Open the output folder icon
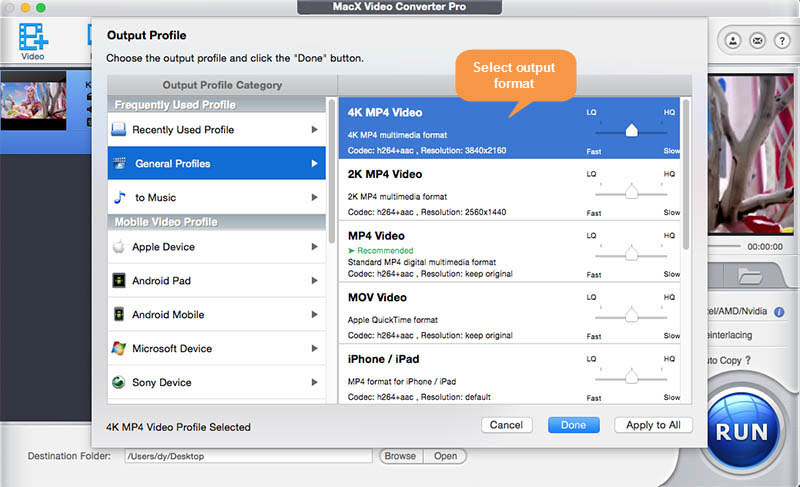 coord(749,276)
